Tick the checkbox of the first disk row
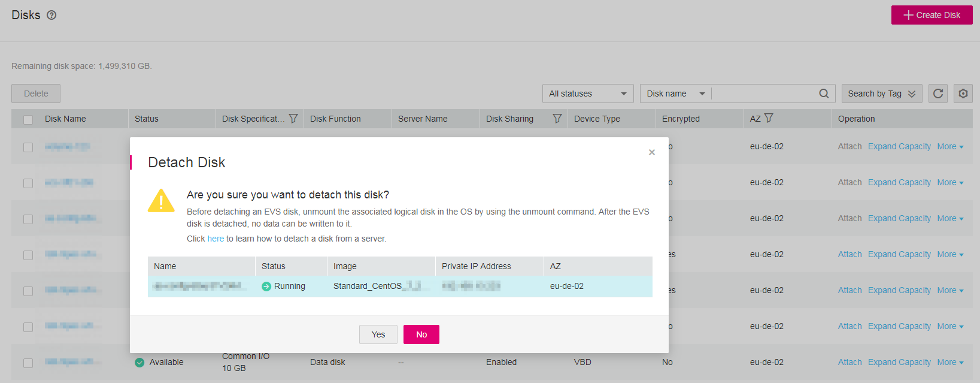980x383 pixels. [28, 147]
